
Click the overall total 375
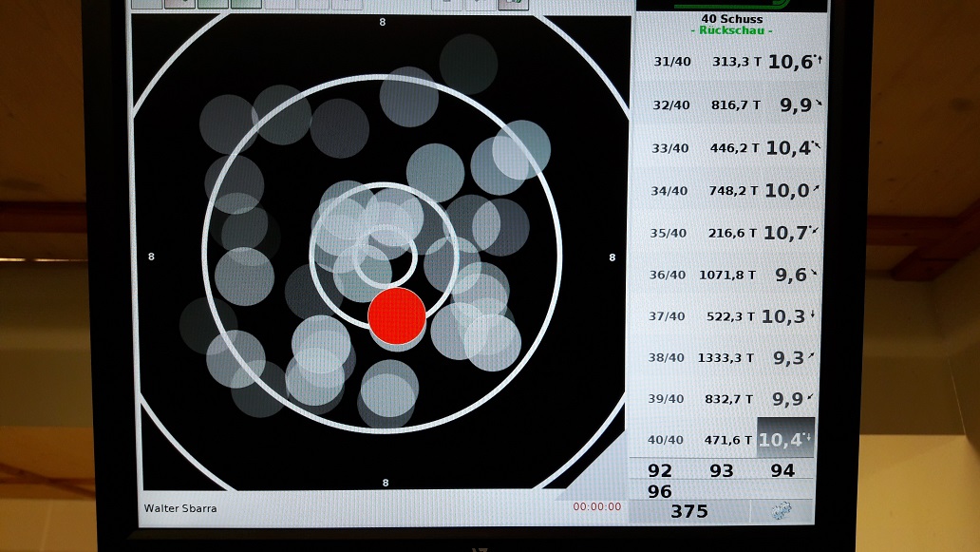click(x=689, y=511)
